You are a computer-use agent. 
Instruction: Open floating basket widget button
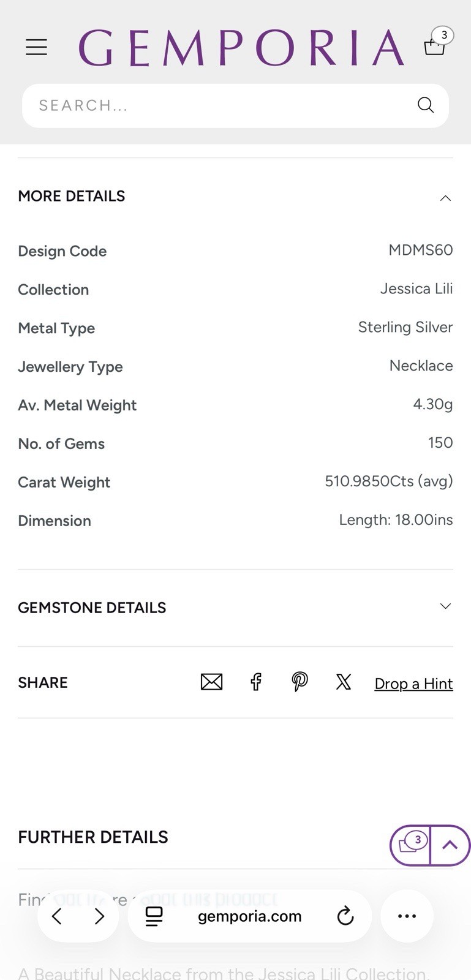point(410,845)
